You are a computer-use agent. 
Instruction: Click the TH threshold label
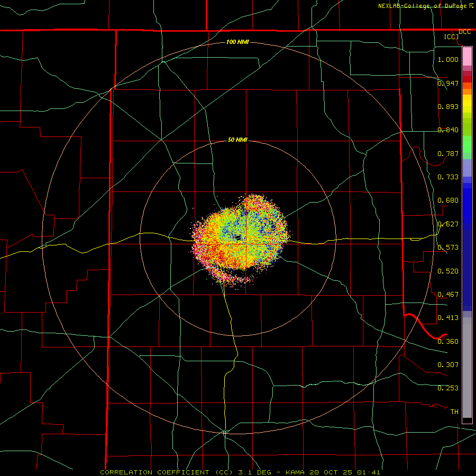pos(454,412)
